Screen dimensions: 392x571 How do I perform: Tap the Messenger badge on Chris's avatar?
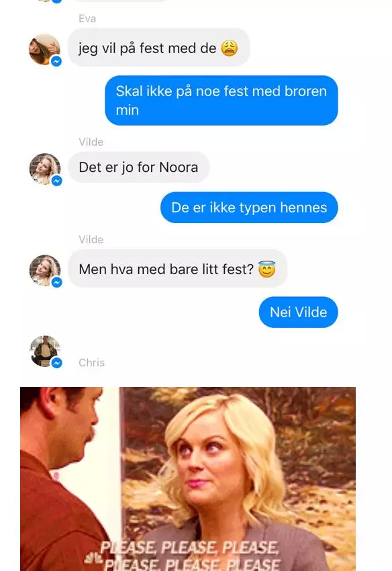57,363
